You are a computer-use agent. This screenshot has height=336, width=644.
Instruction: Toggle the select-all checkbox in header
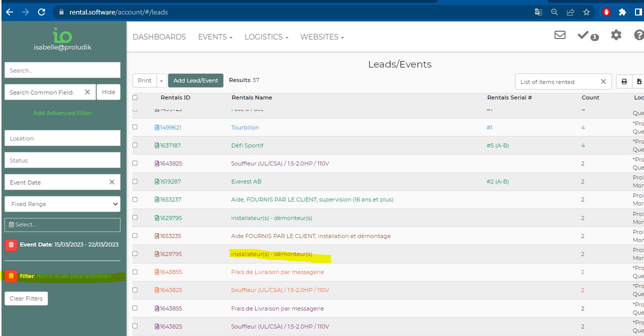135,97
